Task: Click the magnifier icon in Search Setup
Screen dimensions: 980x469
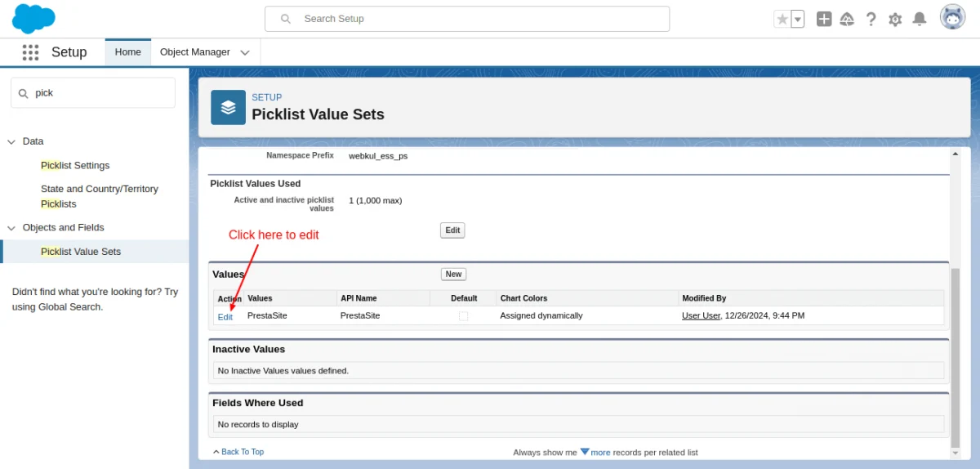Action: click(285, 19)
